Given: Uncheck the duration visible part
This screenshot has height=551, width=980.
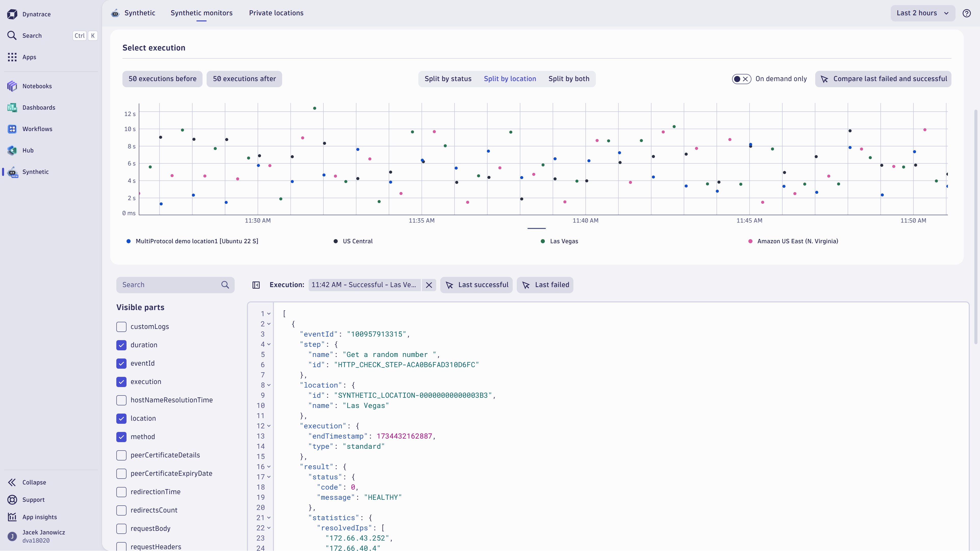Looking at the screenshot, I should coord(121,345).
